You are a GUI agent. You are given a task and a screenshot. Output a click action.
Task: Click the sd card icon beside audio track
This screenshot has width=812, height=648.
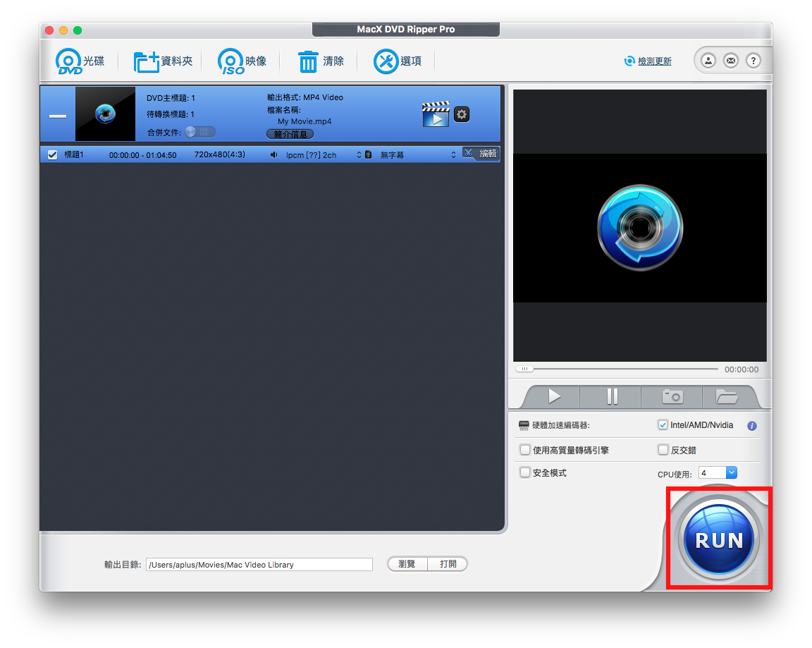(x=368, y=154)
